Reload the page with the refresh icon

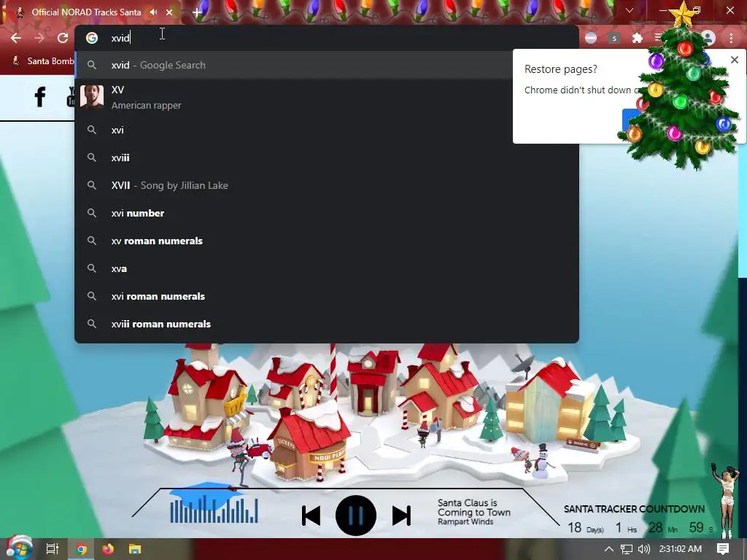point(63,38)
